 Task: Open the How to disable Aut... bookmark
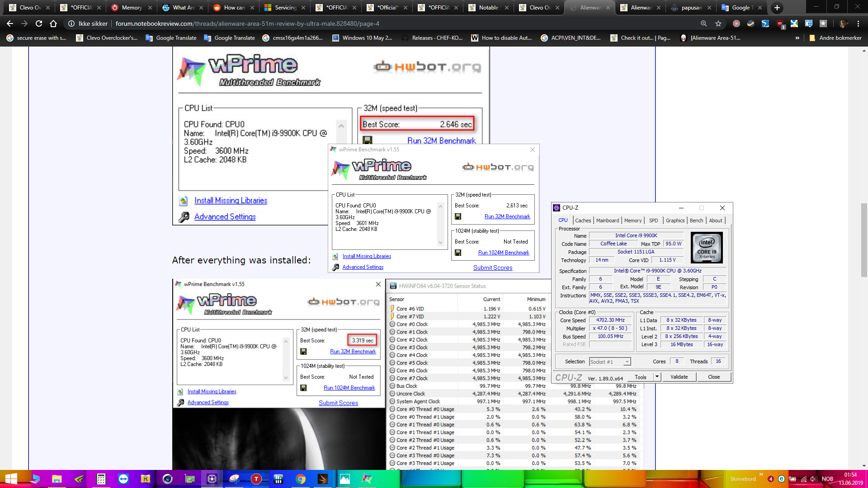[x=501, y=38]
